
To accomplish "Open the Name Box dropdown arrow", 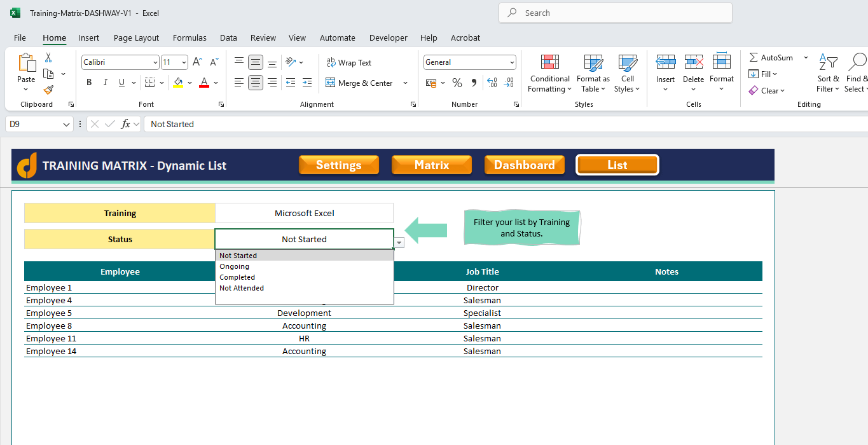I will [67, 125].
